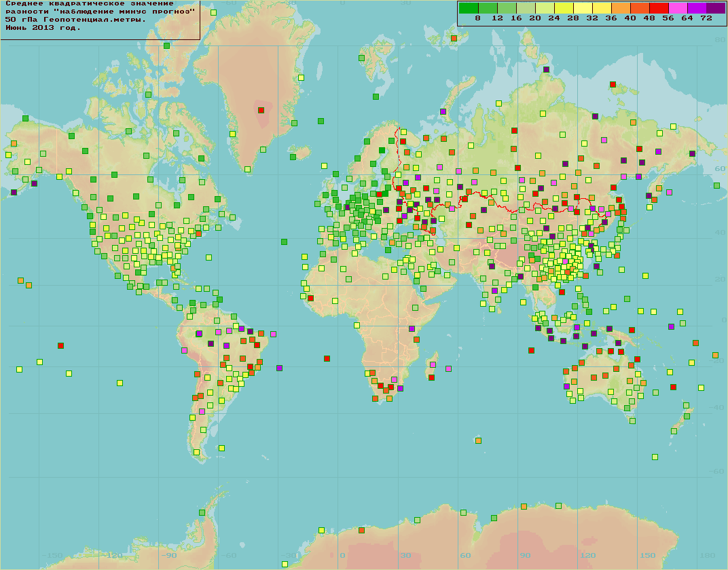
Task: Click the title line 'Среднее квадратическое значение'
Action: [x=90, y=3]
